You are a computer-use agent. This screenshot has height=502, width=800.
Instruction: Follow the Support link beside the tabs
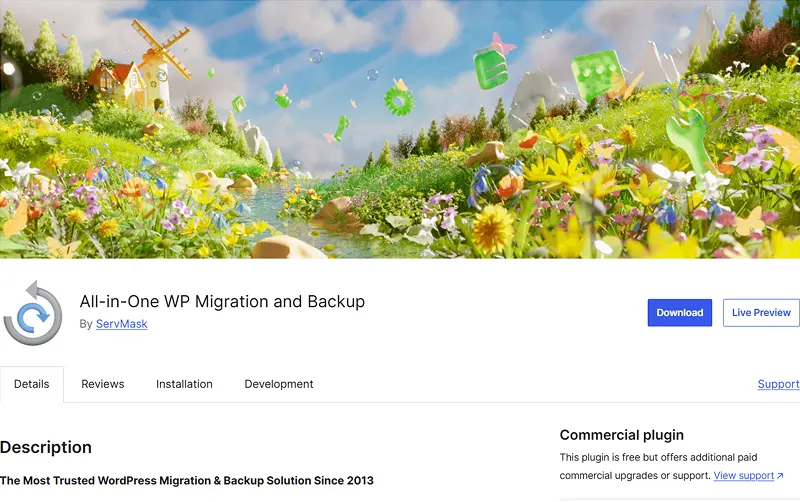click(x=778, y=384)
